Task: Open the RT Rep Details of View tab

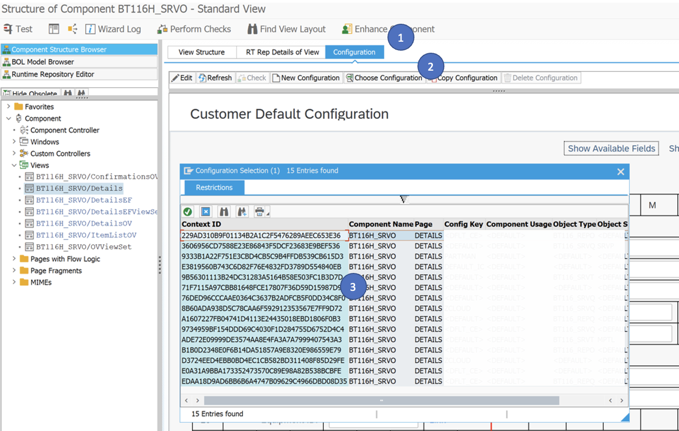Action: click(x=282, y=51)
